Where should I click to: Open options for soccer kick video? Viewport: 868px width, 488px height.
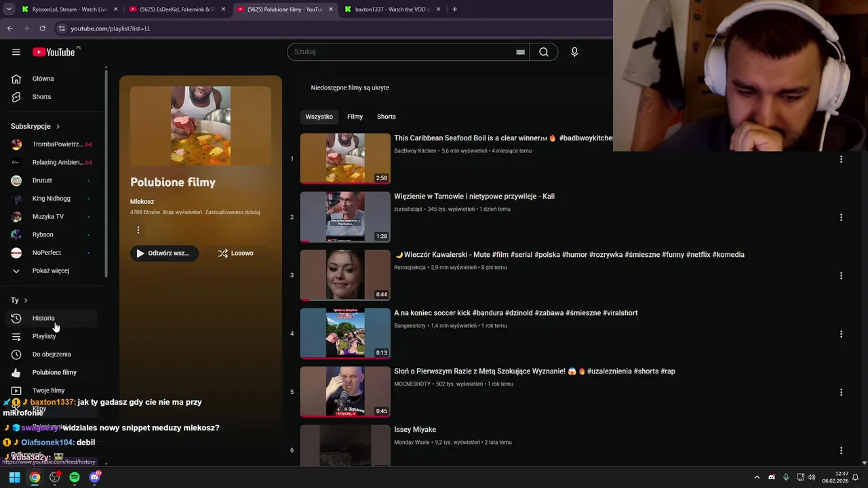click(841, 334)
